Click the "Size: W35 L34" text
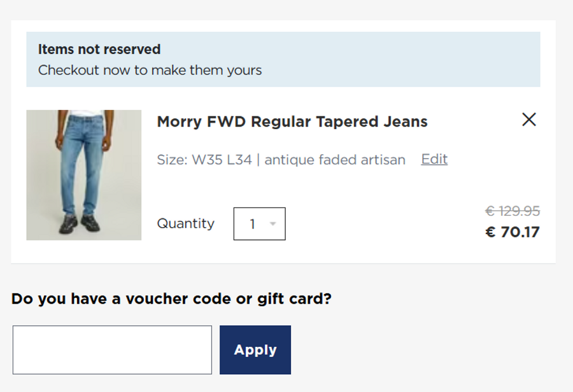Viewport: 573px width, 392px height. pyautogui.click(x=204, y=160)
